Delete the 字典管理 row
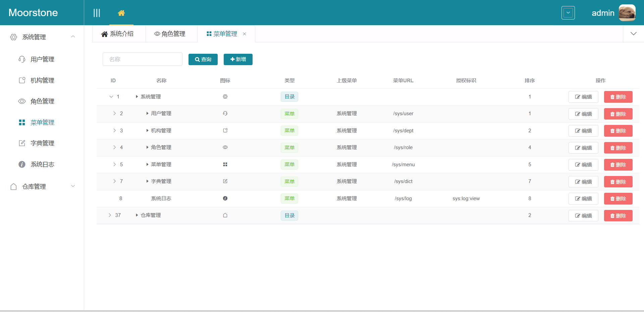644x312 pixels. coord(618,182)
